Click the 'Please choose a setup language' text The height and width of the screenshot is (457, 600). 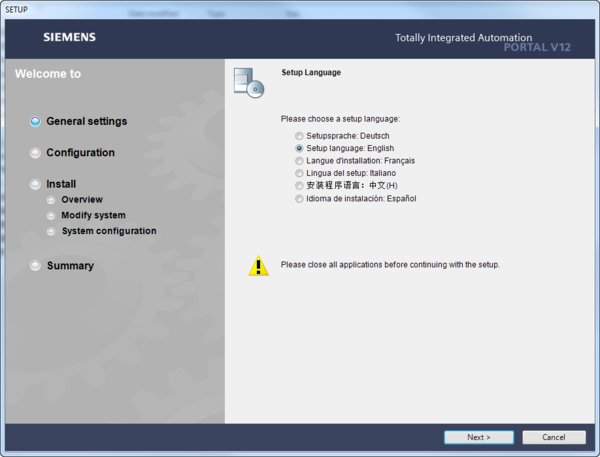pos(340,119)
